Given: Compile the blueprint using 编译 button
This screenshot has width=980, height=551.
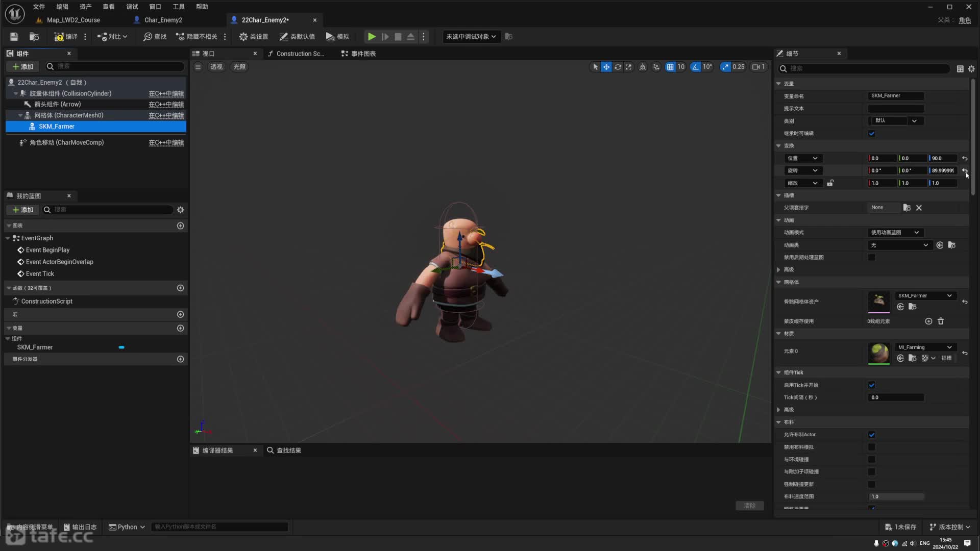Looking at the screenshot, I should [x=66, y=37].
